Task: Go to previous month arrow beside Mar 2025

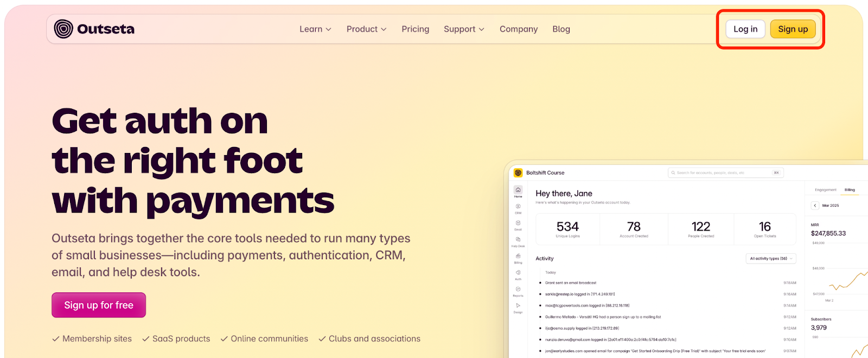Action: pyautogui.click(x=815, y=206)
